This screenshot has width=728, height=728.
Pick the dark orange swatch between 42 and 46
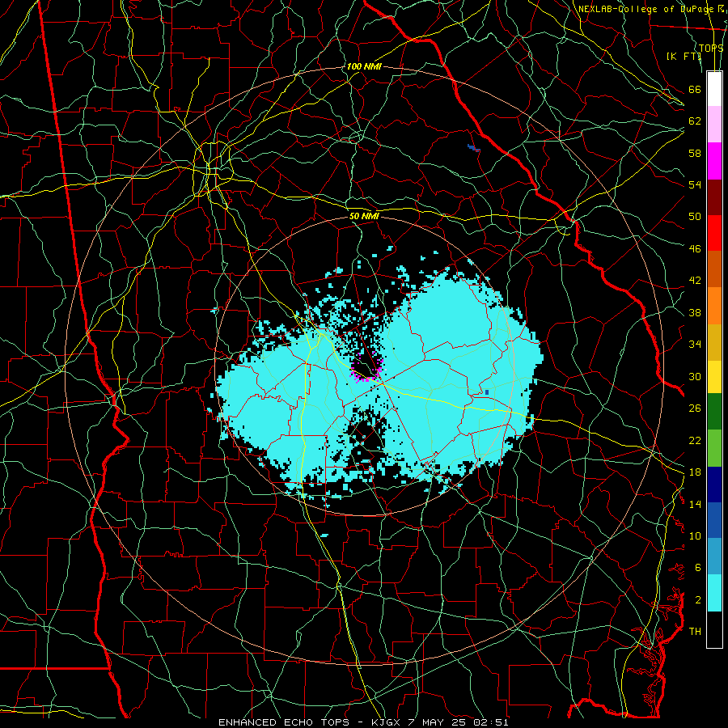[x=714, y=269]
